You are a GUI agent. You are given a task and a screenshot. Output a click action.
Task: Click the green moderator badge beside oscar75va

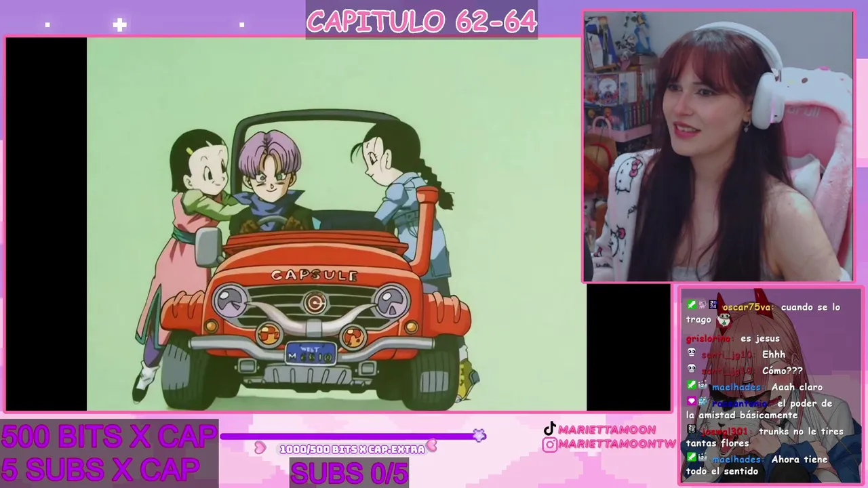pos(690,305)
